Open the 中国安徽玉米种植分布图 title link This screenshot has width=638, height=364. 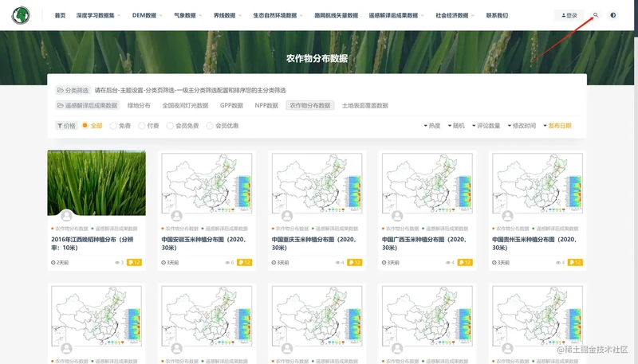[x=203, y=244]
